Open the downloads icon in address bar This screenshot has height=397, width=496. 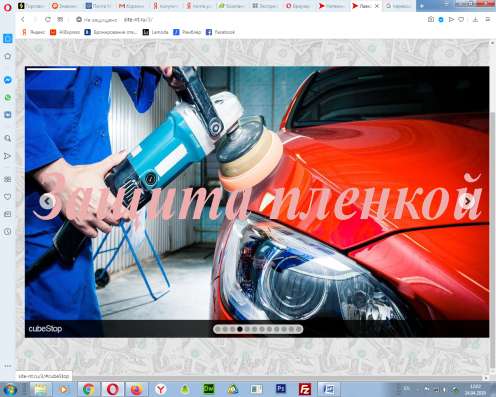[x=475, y=20]
